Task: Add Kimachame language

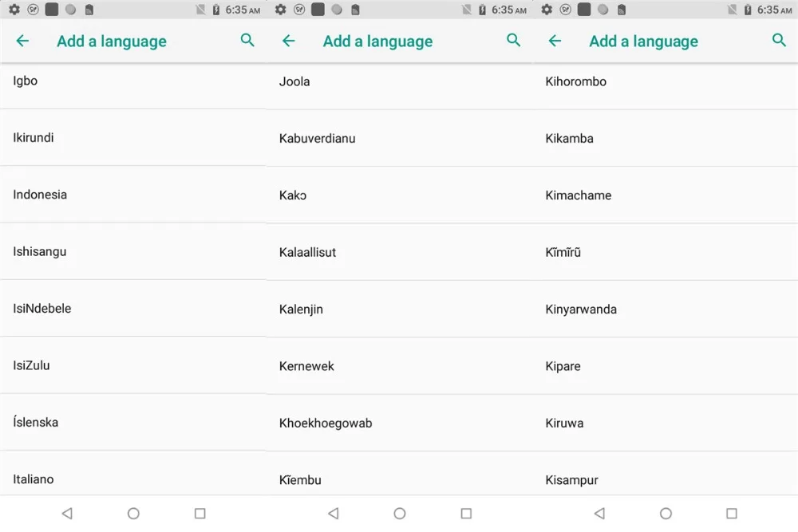Action: click(x=666, y=195)
